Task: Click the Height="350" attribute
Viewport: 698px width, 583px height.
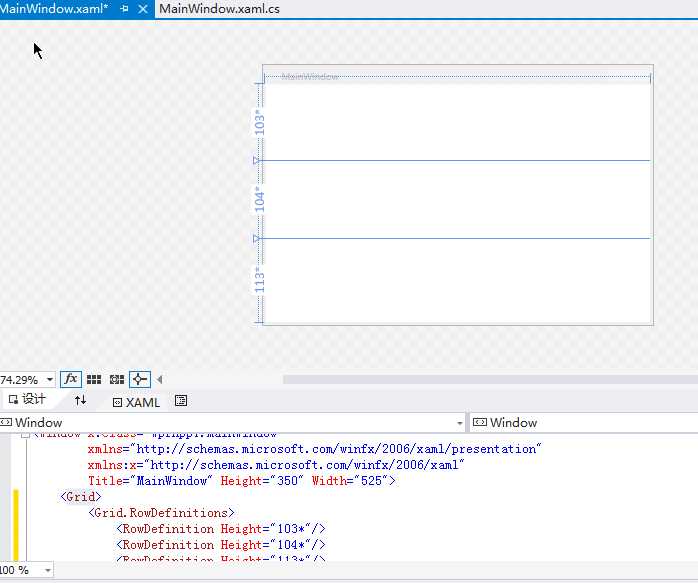Action: click(262, 481)
